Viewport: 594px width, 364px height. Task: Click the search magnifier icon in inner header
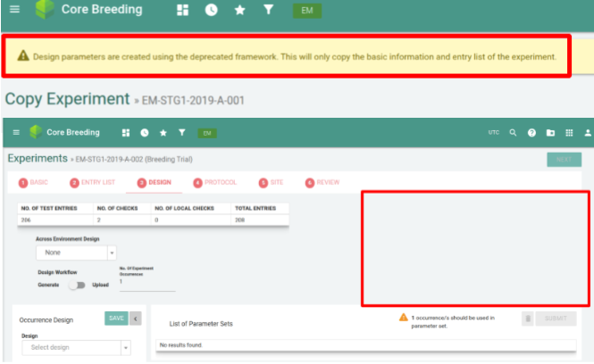tap(513, 133)
